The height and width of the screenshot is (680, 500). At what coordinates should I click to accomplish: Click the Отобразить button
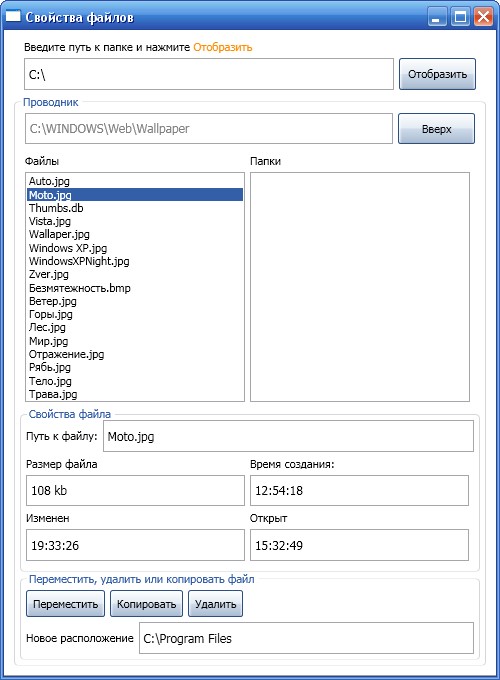[x=437, y=74]
